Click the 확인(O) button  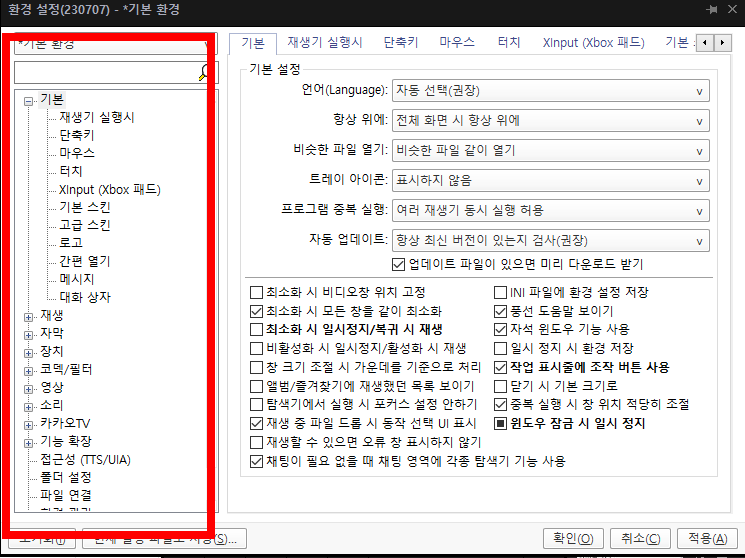[573, 539]
